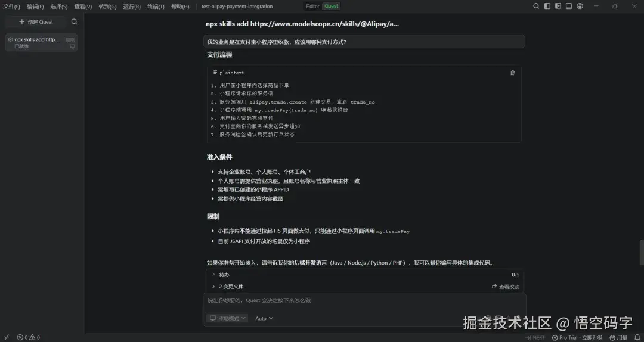Open the 帮助(H) menu
This screenshot has height=342, width=644.
coord(180,7)
